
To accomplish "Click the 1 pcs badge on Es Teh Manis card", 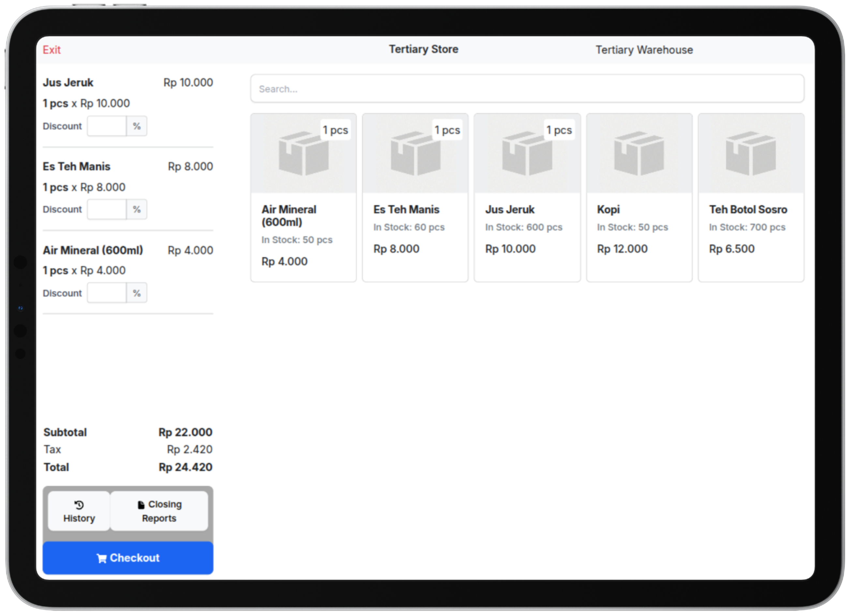I will tap(447, 130).
